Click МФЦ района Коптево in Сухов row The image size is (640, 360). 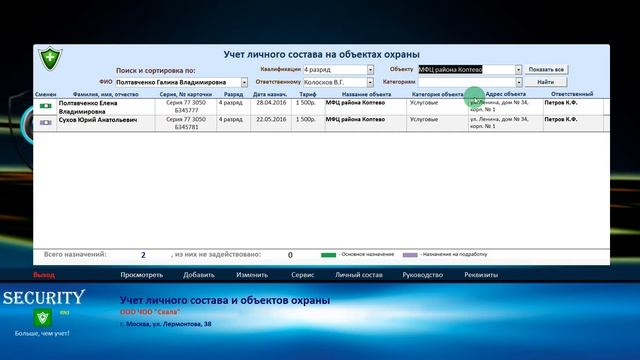(x=355, y=120)
